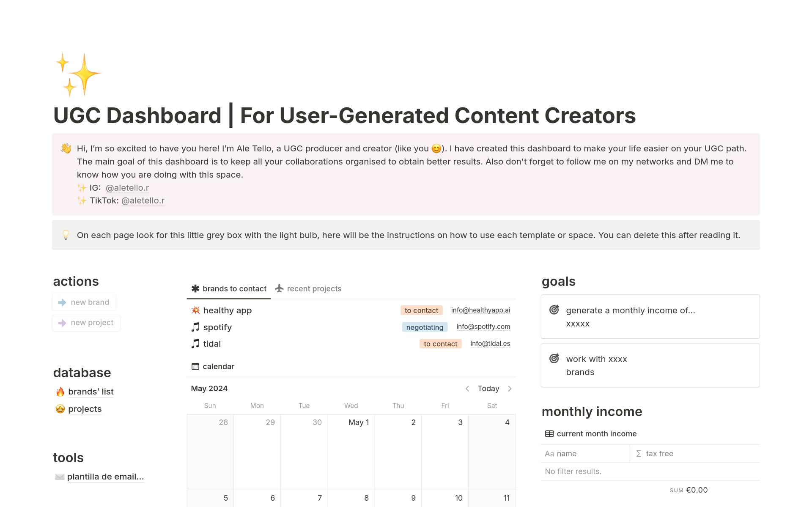This screenshot has height=507, width=812.
Task: Go to next month in calendar
Action: (x=510, y=389)
